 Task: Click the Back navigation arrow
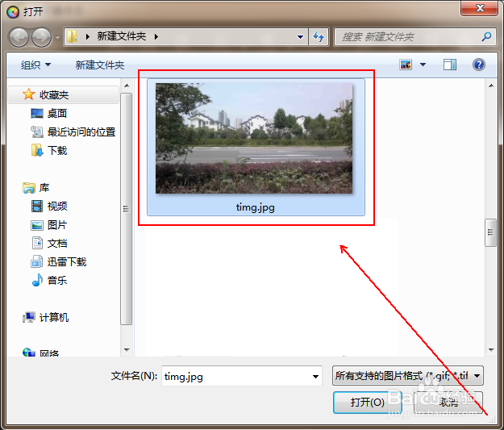pyautogui.click(x=19, y=37)
